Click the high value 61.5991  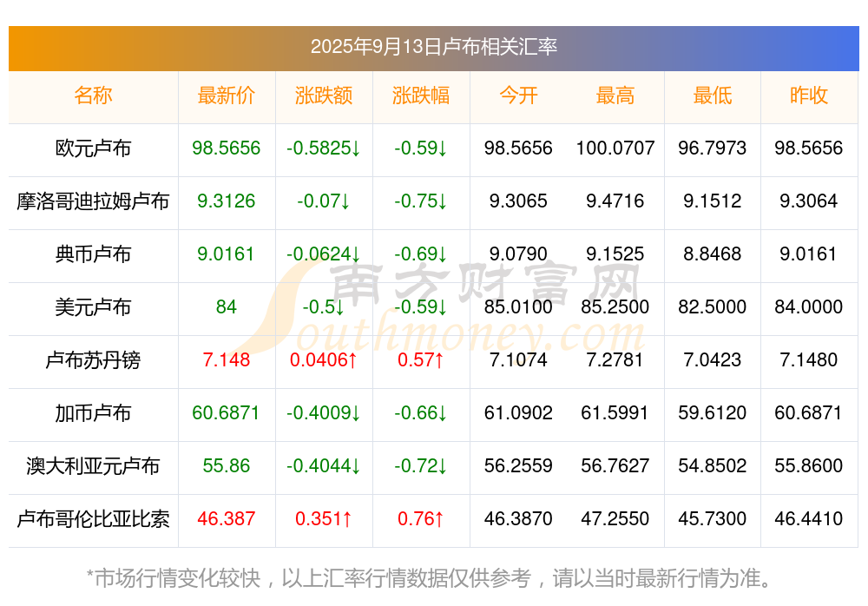615,412
